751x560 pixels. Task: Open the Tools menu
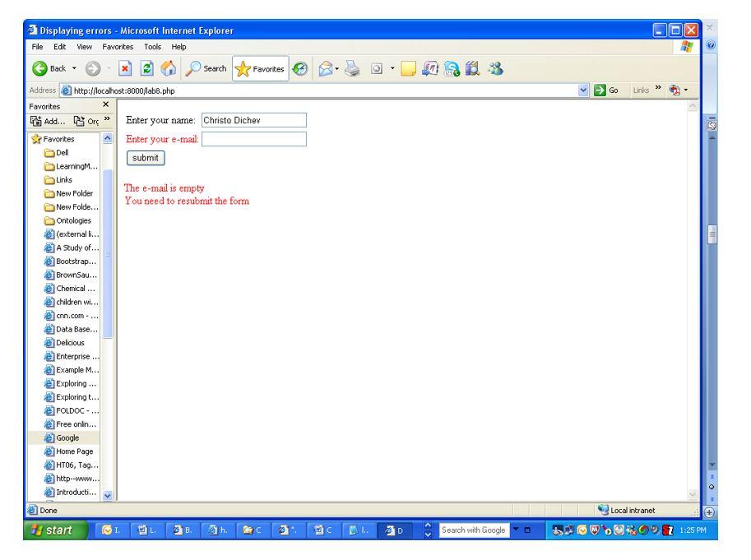click(x=152, y=47)
